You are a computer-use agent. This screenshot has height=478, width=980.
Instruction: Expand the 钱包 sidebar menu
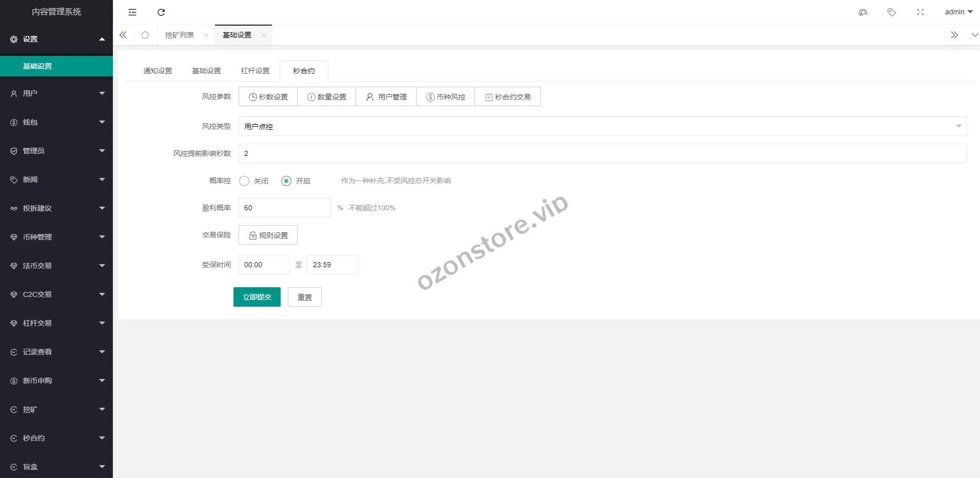[x=56, y=122]
